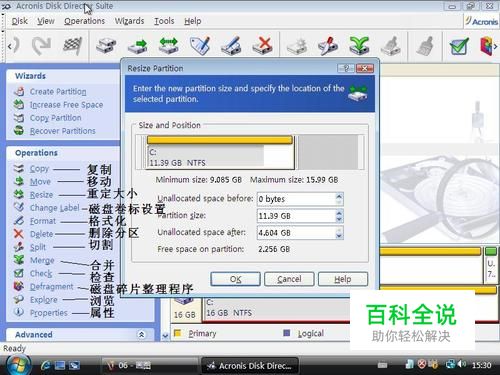Screen dimensions: 500x375
Task: Click the Resize partition double-arrow icon
Action: click(168, 46)
